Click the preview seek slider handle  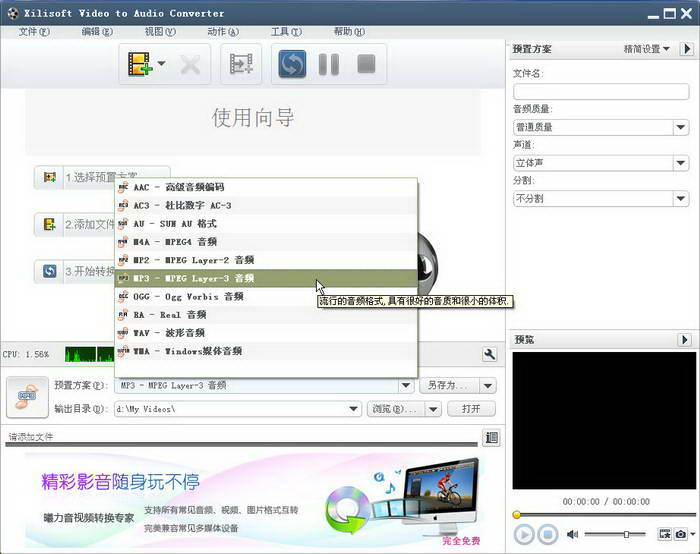517,515
